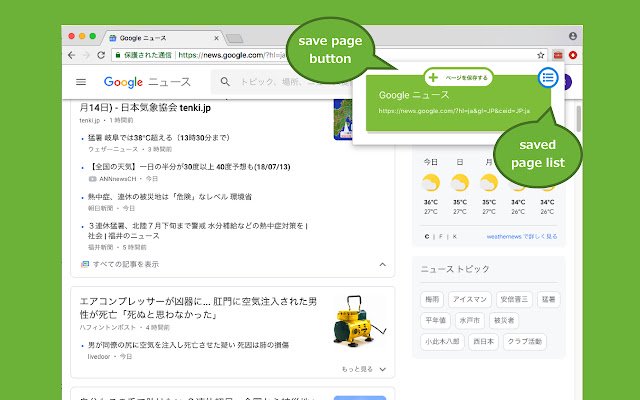Viewport: 640px width, 400px height.
Task: Select the 安倍晋三 news topic chip
Action: 514,299
